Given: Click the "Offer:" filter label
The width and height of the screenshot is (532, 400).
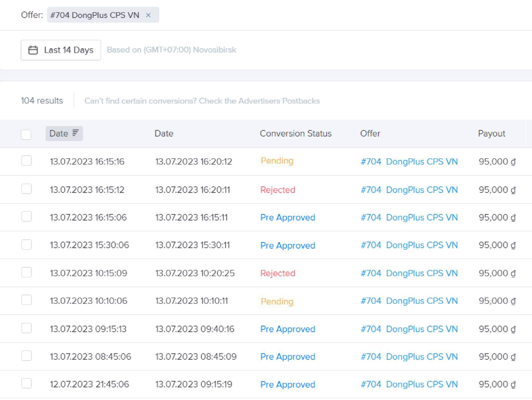Looking at the screenshot, I should click(x=32, y=15).
